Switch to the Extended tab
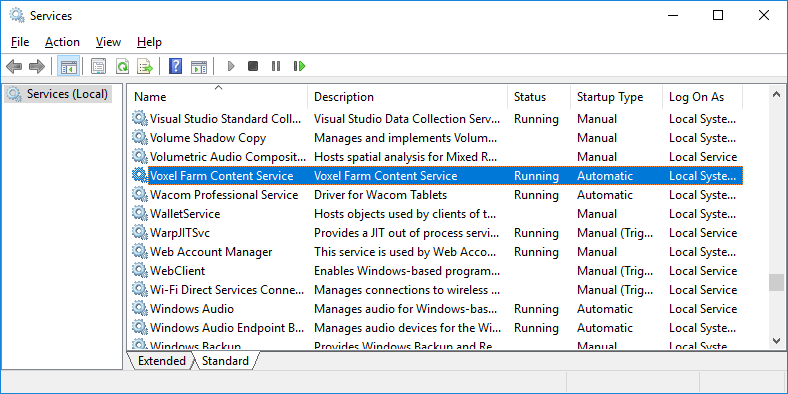Image resolution: width=788 pixels, height=394 pixels. (x=161, y=361)
